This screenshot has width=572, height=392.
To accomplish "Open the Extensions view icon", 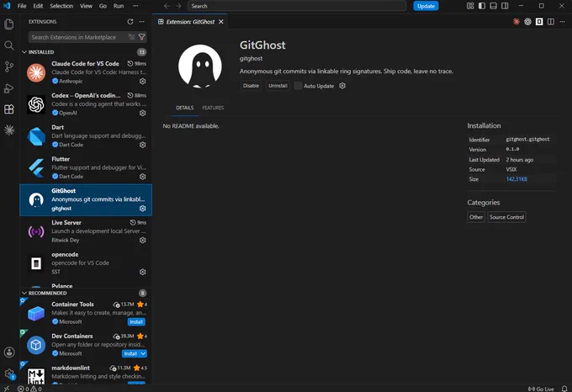I will coord(9,109).
